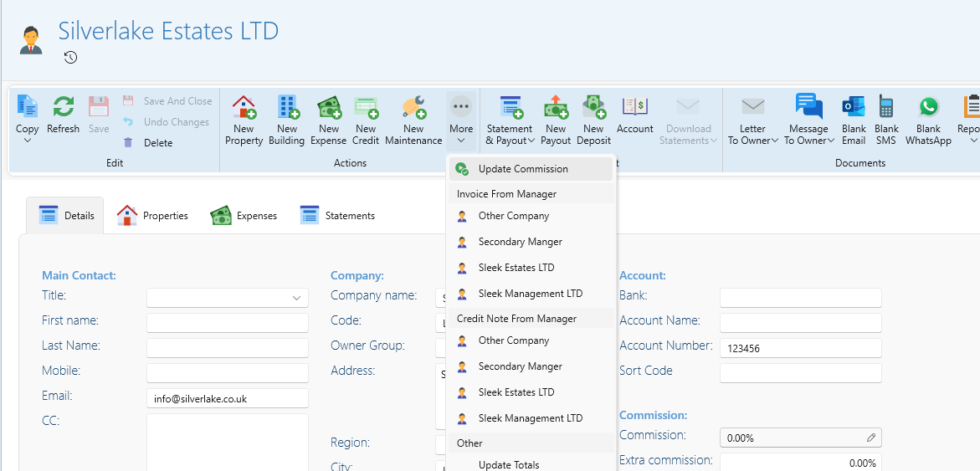Click the Account Number field showing 123456
This screenshot has width=980, height=471.
coord(801,348)
